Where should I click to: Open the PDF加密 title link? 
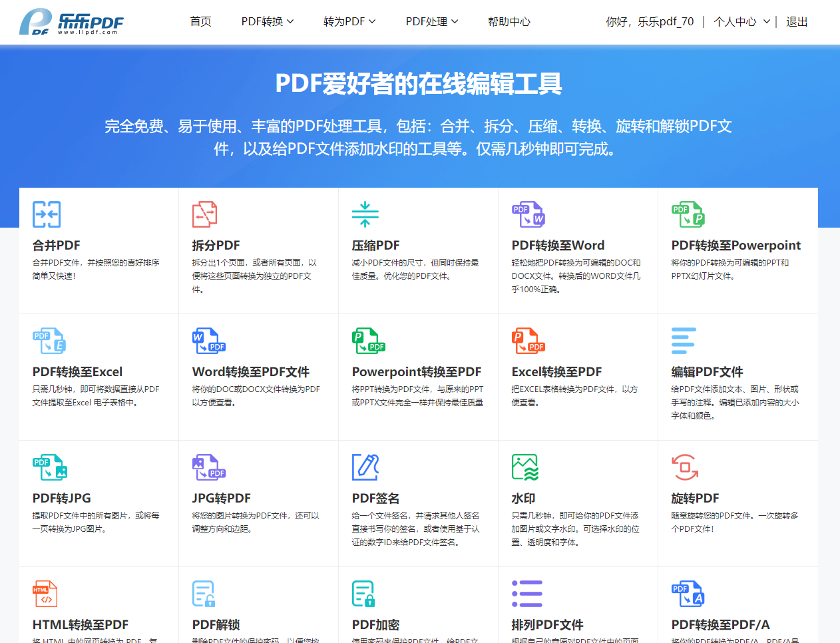(x=376, y=624)
